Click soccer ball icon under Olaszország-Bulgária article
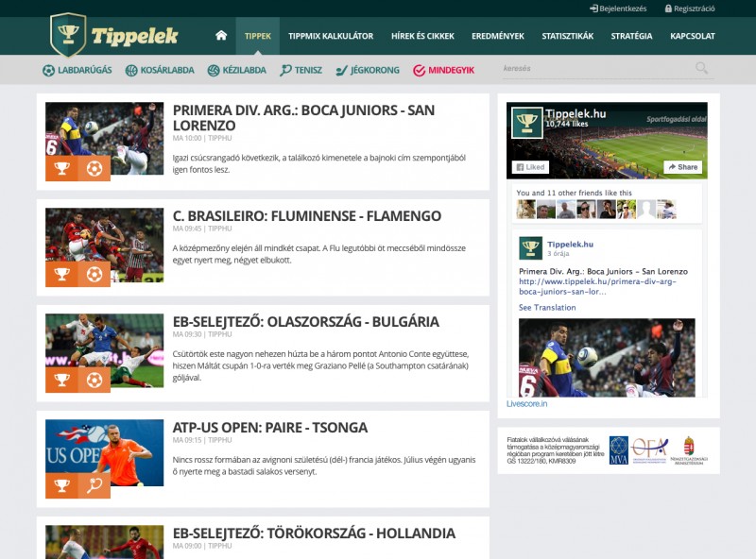Image resolution: width=756 pixels, height=559 pixels. [x=94, y=381]
